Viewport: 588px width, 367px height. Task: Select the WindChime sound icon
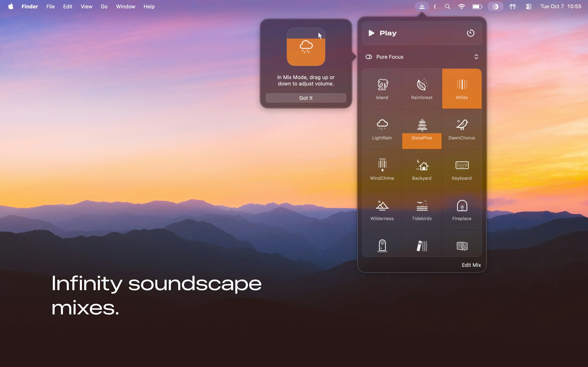(382, 169)
